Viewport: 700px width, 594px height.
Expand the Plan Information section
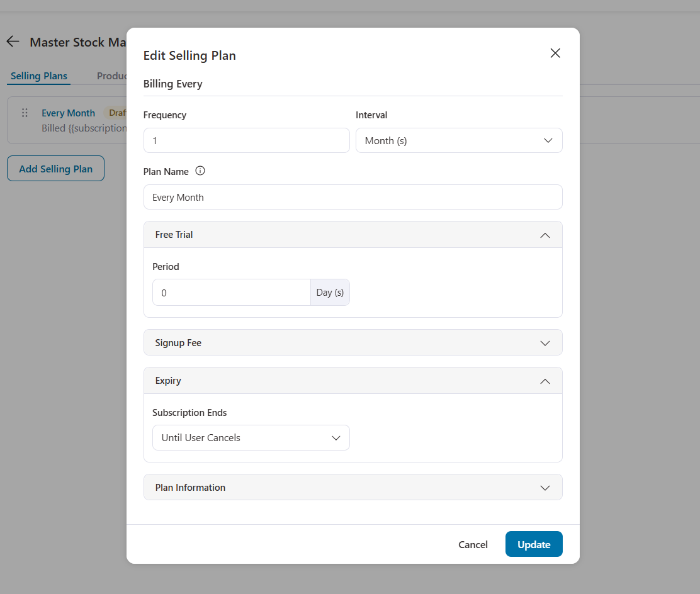(x=545, y=487)
